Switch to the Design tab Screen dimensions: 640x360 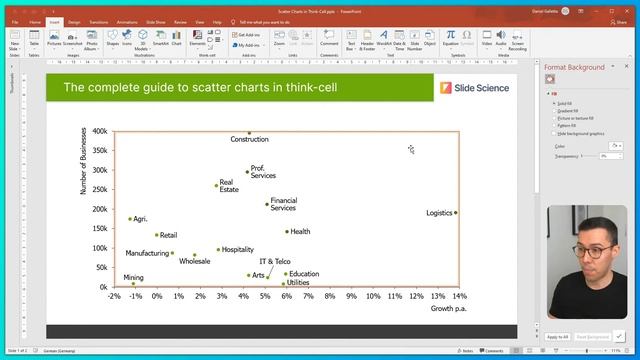[74, 22]
